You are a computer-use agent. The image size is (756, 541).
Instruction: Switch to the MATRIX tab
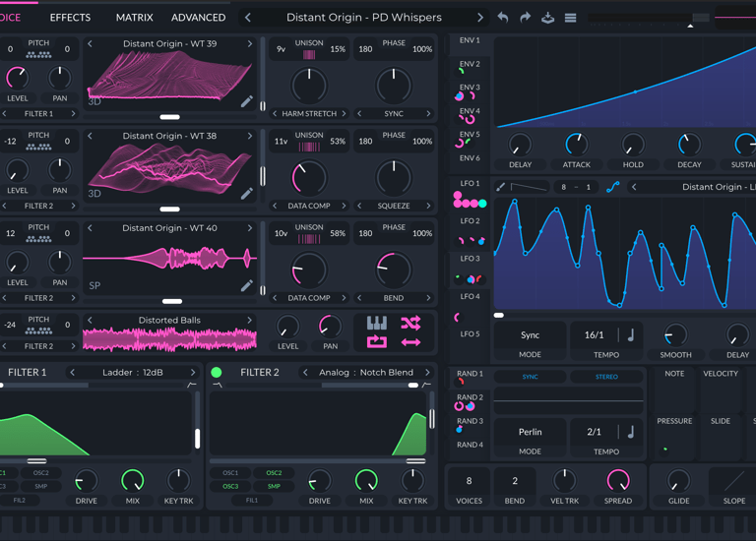pyautogui.click(x=134, y=18)
